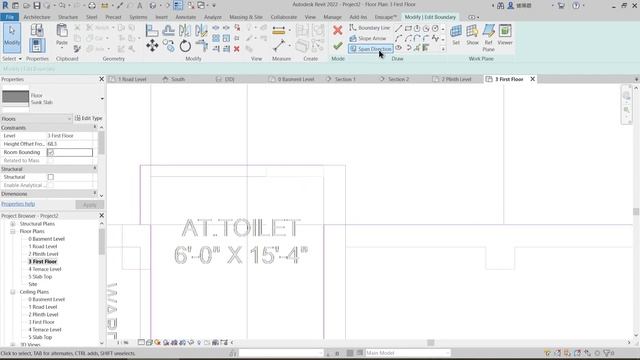Image resolution: width=640 pixels, height=360 pixels.
Task: Switch to the Section 1 view tab
Action: point(345,79)
